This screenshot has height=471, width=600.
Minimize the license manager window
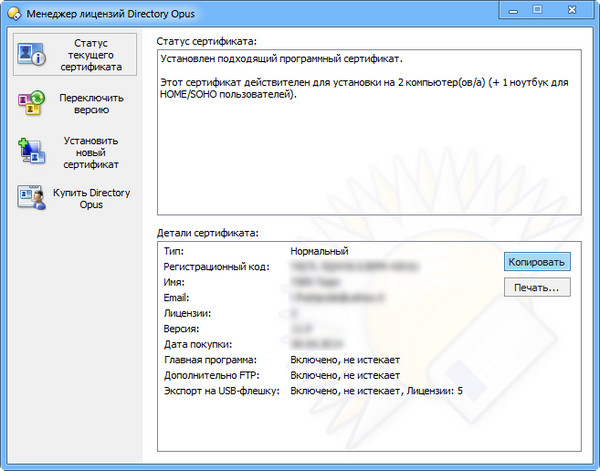[513, 10]
